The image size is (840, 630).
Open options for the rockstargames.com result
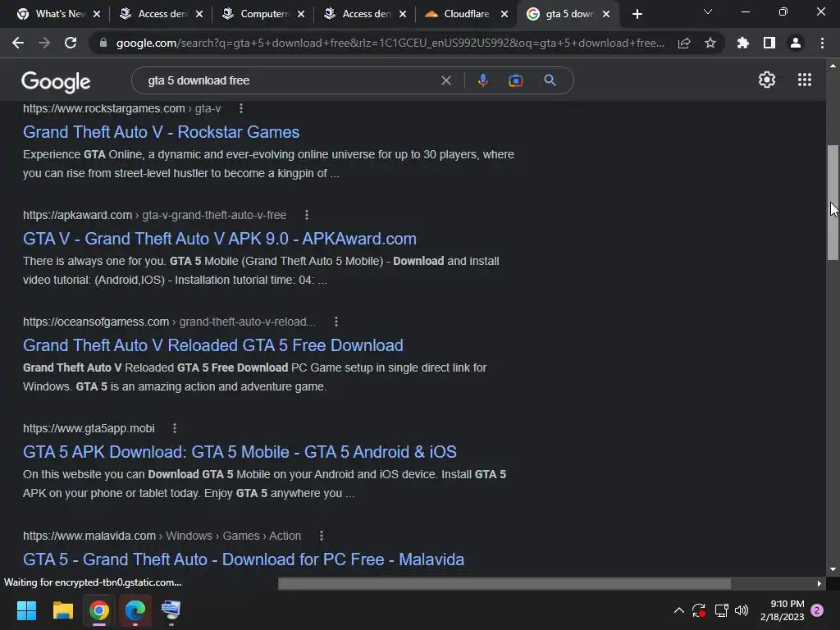click(241, 108)
